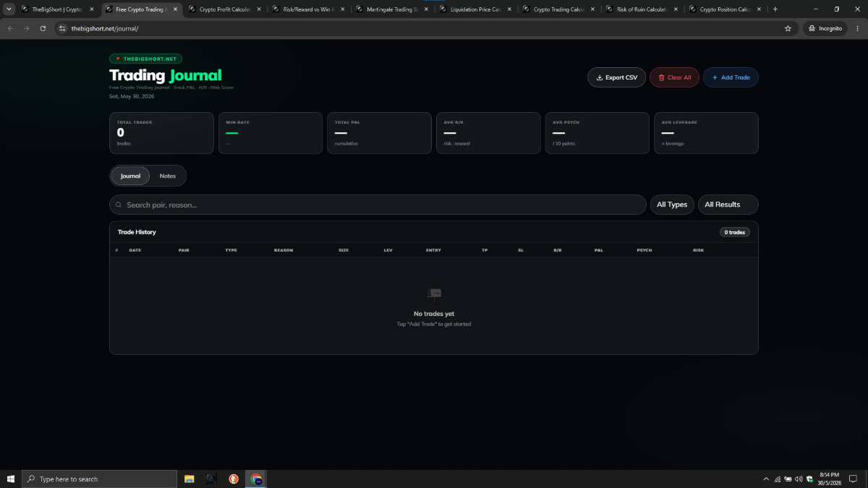This screenshot has height=488, width=868.
Task: Click the LEV column header
Action: click(388, 250)
